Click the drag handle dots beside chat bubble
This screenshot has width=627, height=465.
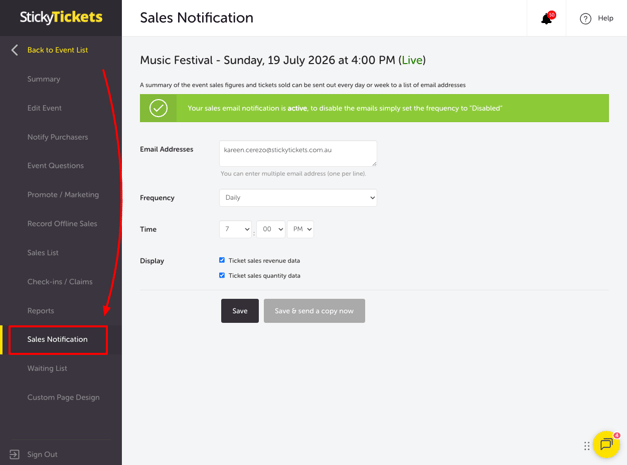(x=586, y=446)
